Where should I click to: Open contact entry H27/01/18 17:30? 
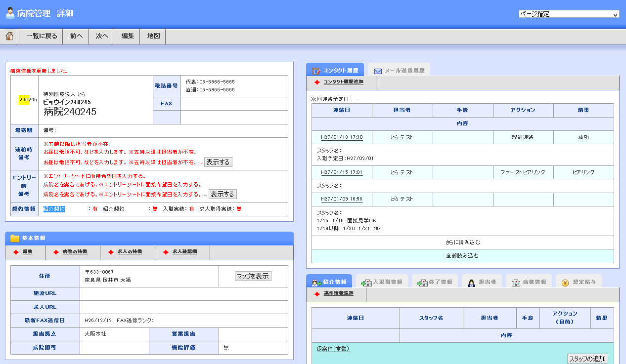[x=342, y=137]
